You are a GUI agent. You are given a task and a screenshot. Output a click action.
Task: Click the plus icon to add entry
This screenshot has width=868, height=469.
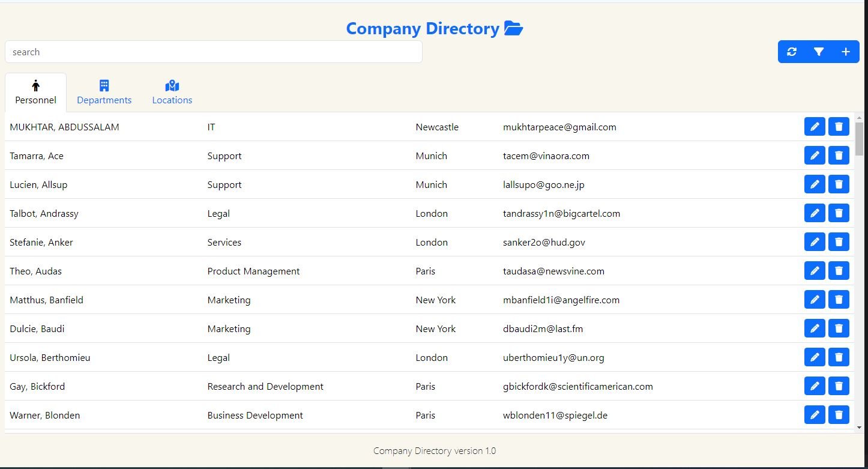coord(846,52)
